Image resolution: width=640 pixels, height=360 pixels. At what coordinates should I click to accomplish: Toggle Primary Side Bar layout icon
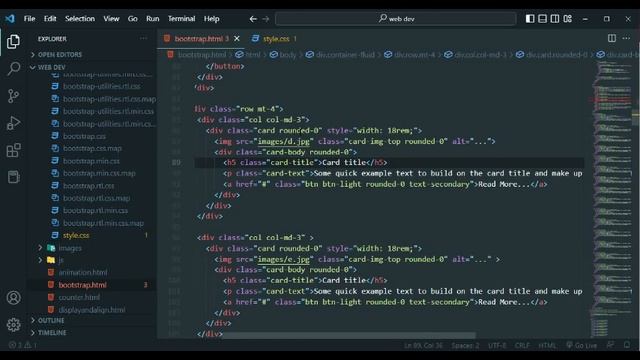click(x=530, y=19)
